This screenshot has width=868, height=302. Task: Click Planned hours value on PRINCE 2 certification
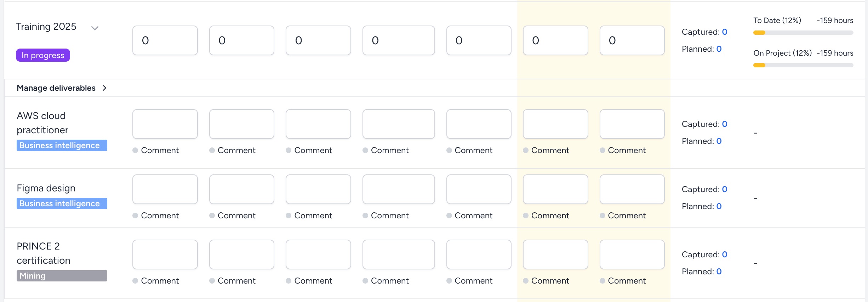coord(719,271)
